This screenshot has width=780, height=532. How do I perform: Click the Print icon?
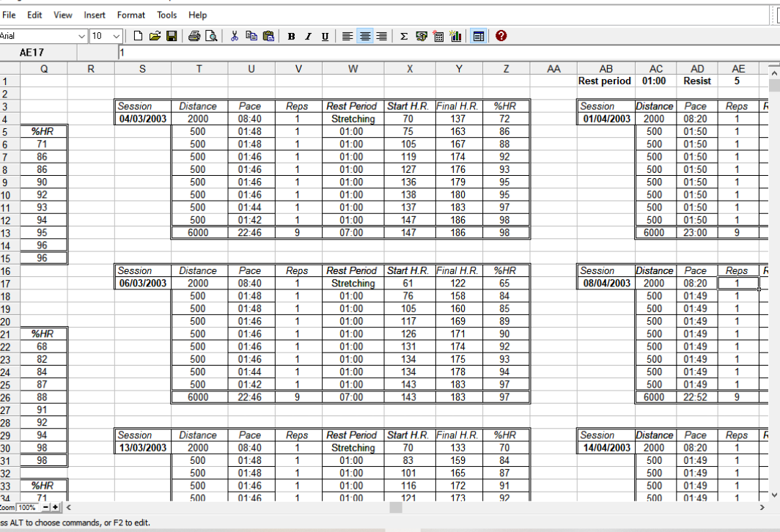[194, 36]
